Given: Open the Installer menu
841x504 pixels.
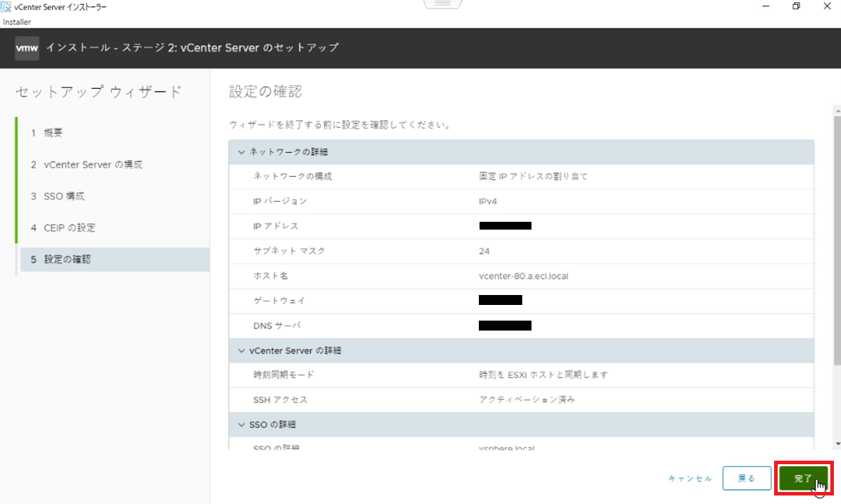Looking at the screenshot, I should tap(16, 22).
